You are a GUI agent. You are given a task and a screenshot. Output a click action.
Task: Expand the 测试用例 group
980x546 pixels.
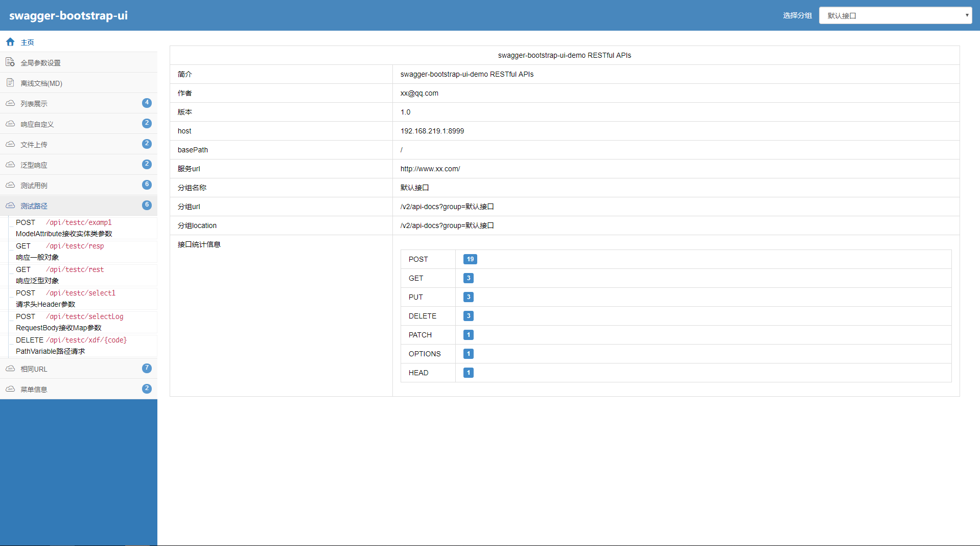[x=79, y=185]
